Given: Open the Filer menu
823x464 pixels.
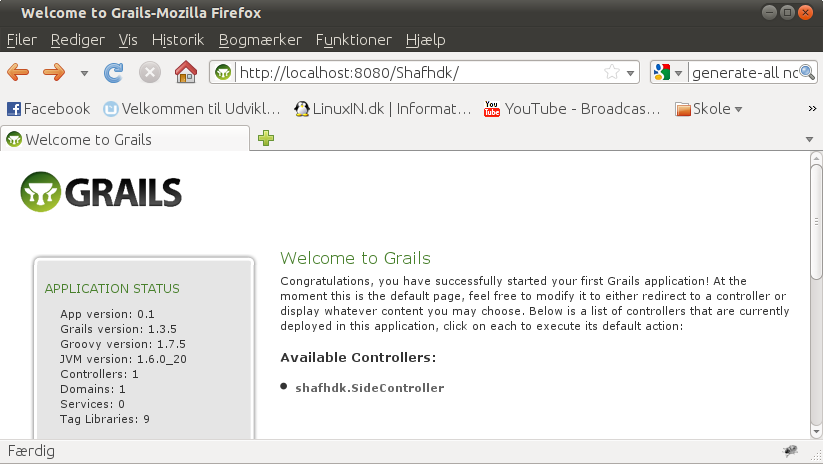Looking at the screenshot, I should 22,40.
